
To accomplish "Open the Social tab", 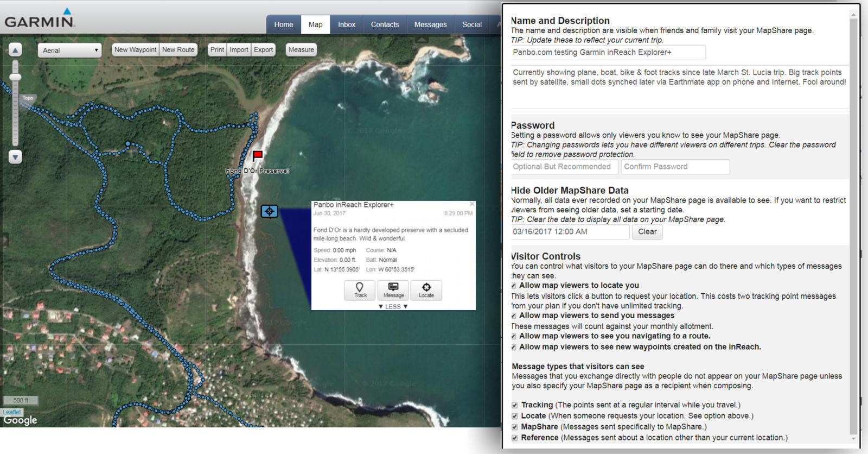I will 472,24.
